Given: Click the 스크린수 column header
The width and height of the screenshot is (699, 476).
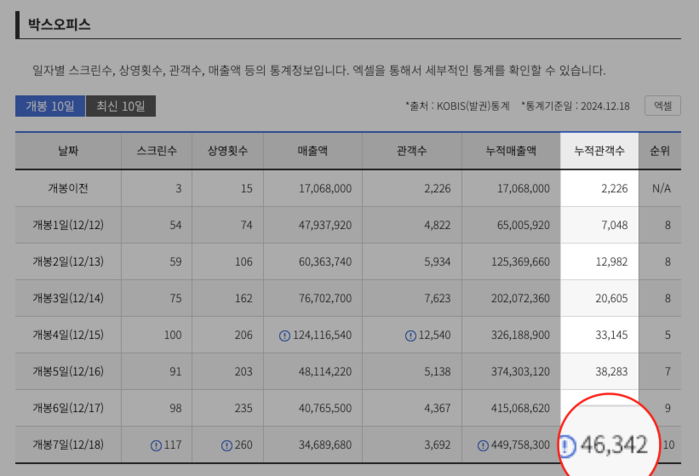Looking at the screenshot, I should (x=157, y=151).
